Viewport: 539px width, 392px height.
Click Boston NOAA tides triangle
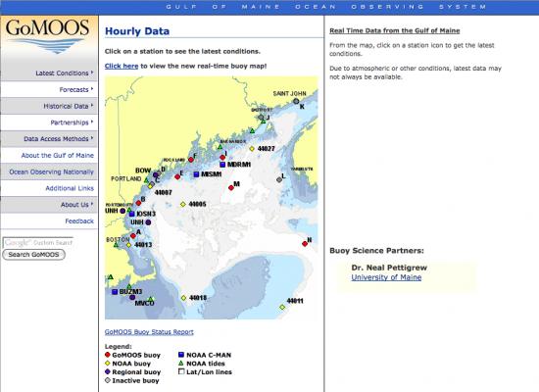[117, 245]
